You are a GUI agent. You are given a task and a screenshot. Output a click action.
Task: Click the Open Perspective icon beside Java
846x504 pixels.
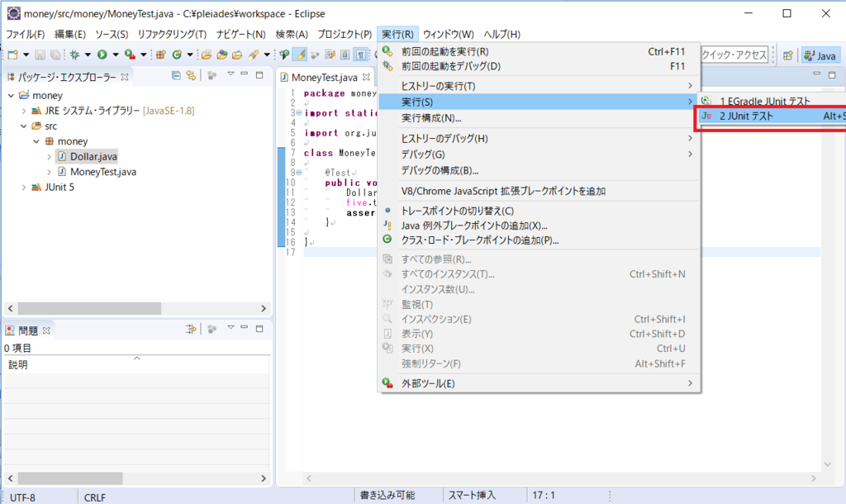tap(788, 55)
